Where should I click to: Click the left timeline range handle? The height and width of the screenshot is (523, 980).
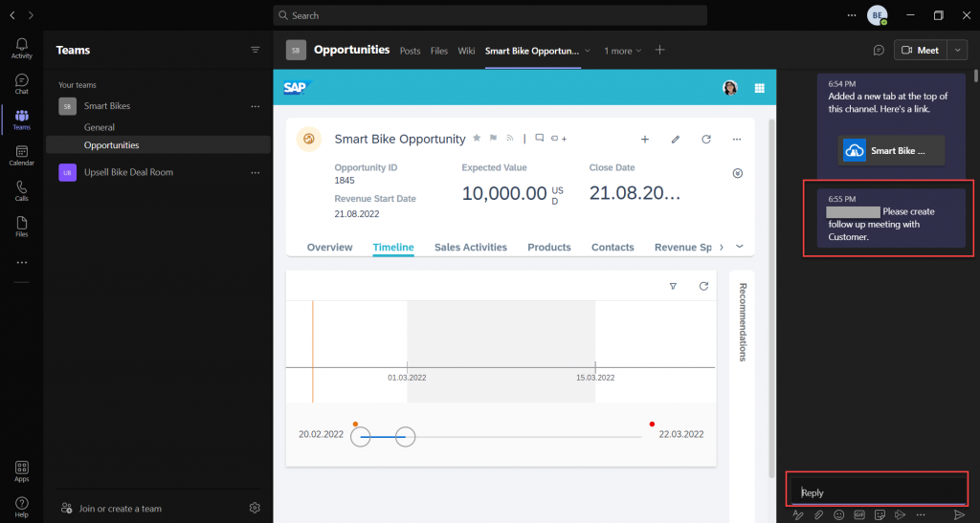(x=361, y=436)
